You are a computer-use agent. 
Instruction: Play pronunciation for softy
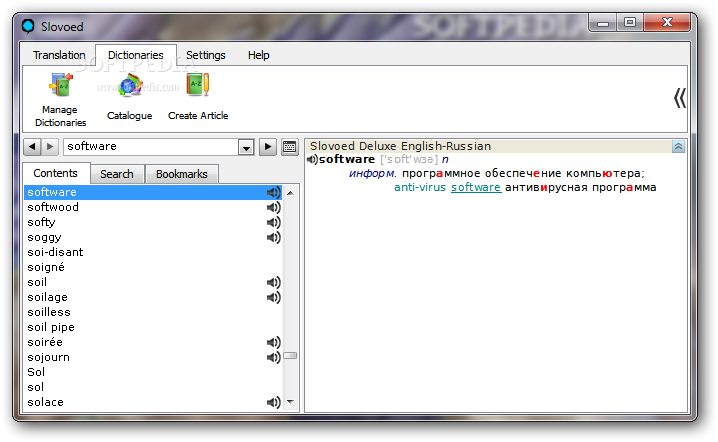pos(273,223)
